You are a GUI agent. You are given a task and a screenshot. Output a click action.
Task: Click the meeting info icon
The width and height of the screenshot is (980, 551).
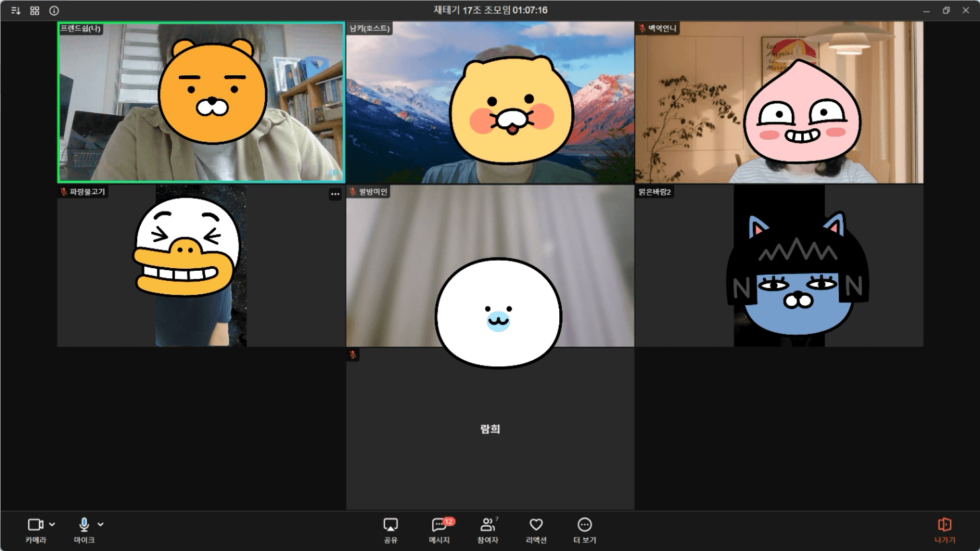point(54,11)
